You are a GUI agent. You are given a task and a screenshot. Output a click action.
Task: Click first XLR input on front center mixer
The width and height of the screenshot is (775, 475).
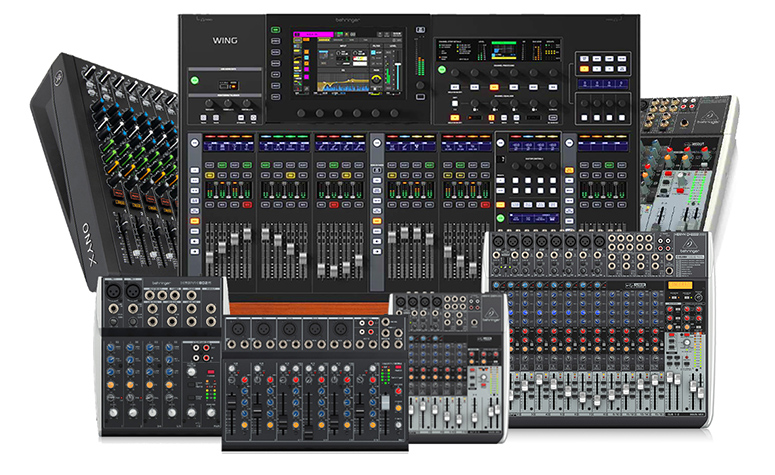pyautogui.click(x=237, y=329)
